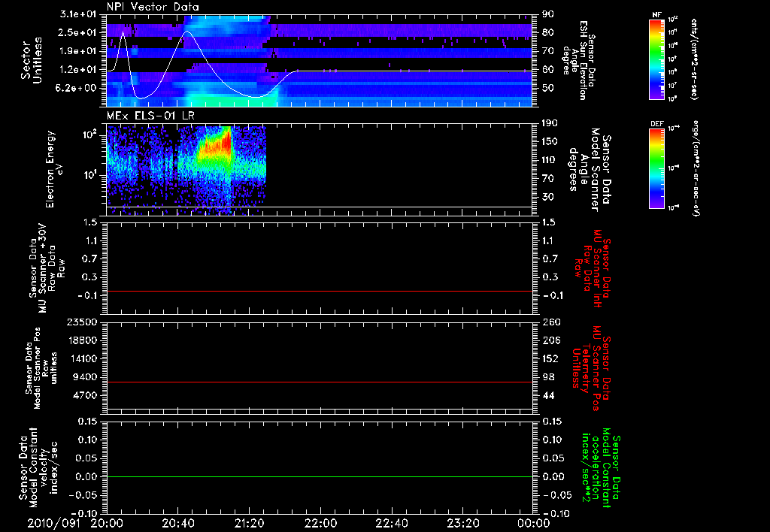Click the red MU Scanner Init Raw Data label
Screen dimensions: 770x532
(x=594, y=268)
